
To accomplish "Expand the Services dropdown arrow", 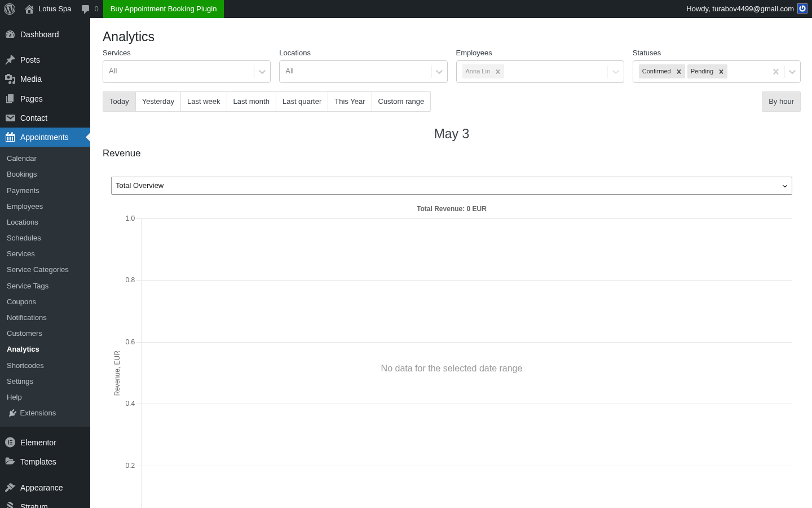I will pyautogui.click(x=262, y=72).
